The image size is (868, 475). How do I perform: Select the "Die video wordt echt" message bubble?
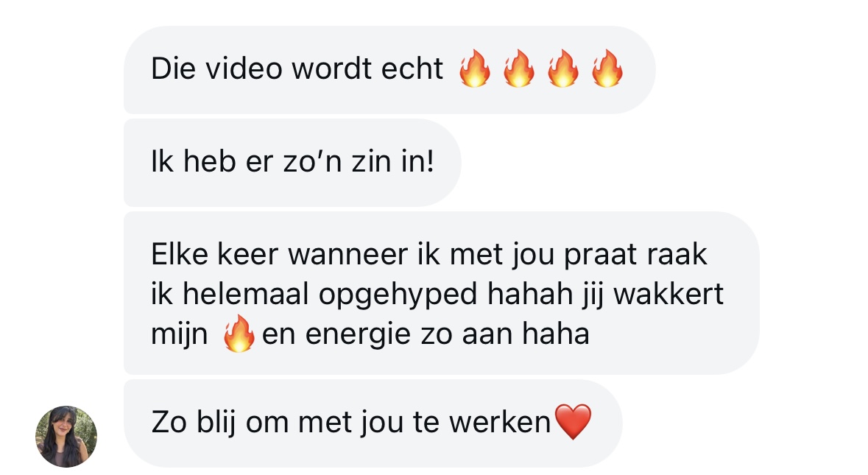pos(389,70)
